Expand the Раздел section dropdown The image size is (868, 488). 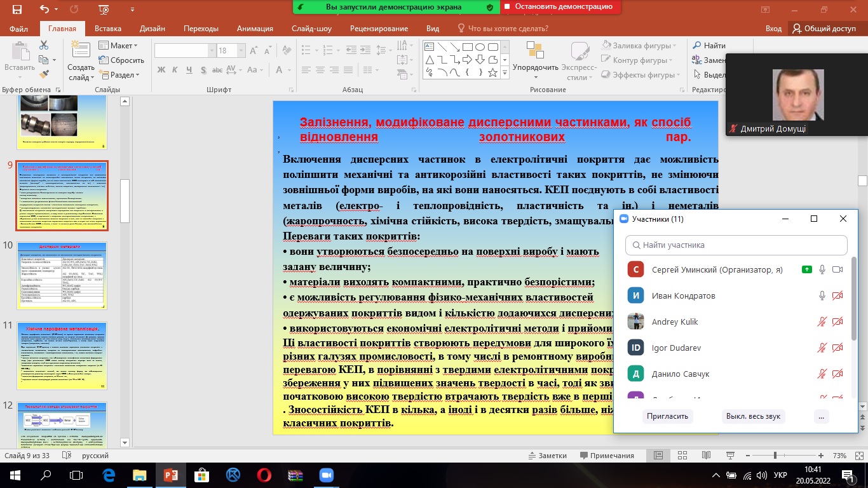pyautogui.click(x=120, y=74)
